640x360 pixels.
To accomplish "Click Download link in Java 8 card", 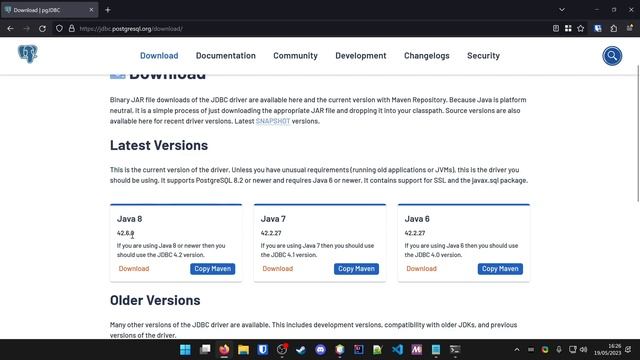I will click(x=134, y=269).
